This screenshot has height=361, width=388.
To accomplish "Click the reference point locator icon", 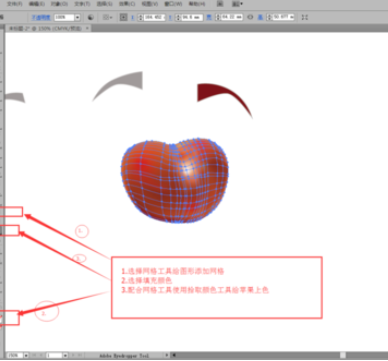I will 124,17.
